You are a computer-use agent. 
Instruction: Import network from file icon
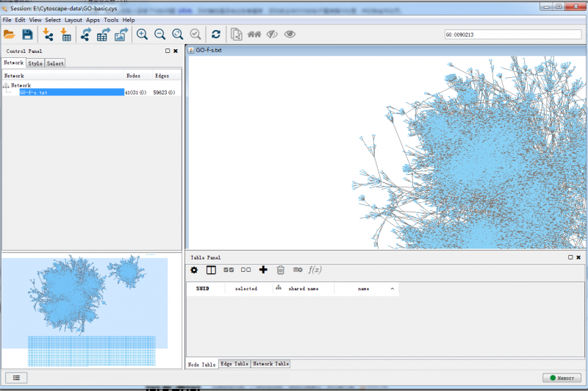(x=49, y=35)
